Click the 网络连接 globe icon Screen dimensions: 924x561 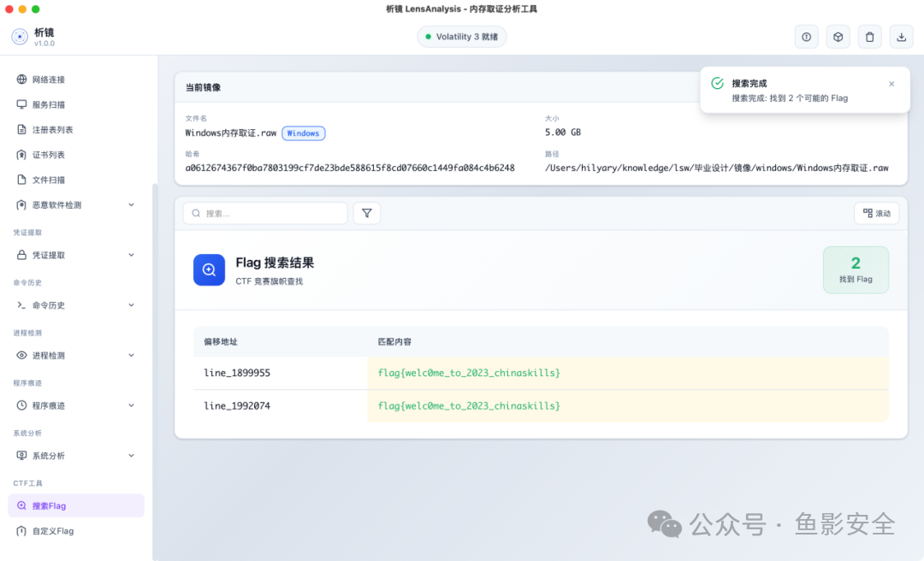21,80
